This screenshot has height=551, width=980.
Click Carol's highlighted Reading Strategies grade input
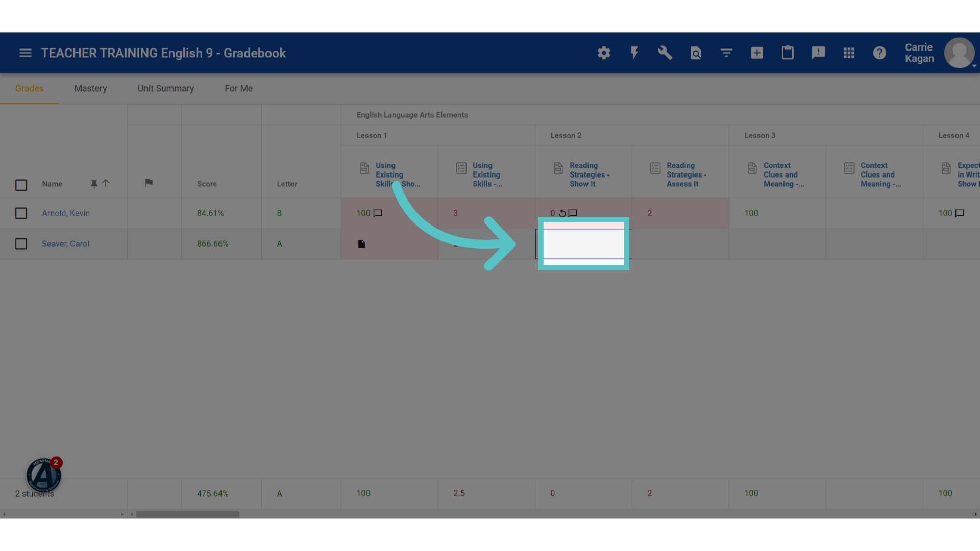(x=583, y=244)
